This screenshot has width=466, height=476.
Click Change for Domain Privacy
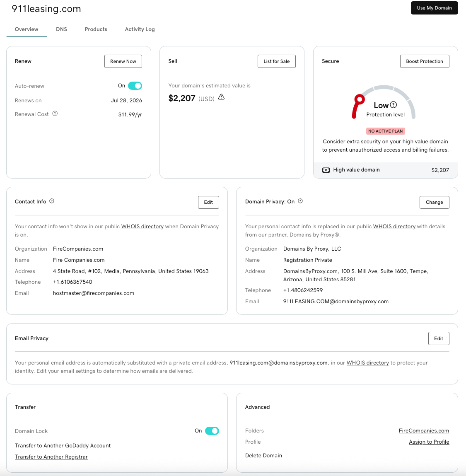[434, 202]
